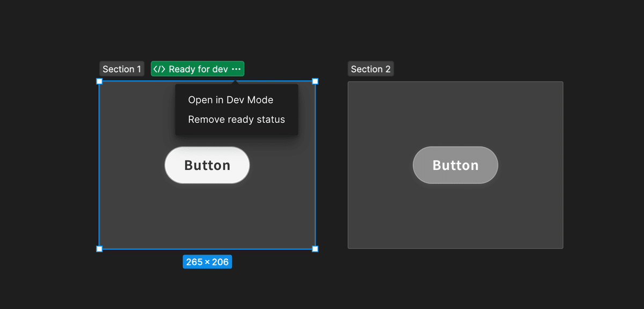Select Open in Dev Mode
This screenshot has width=644, height=309.
(231, 100)
